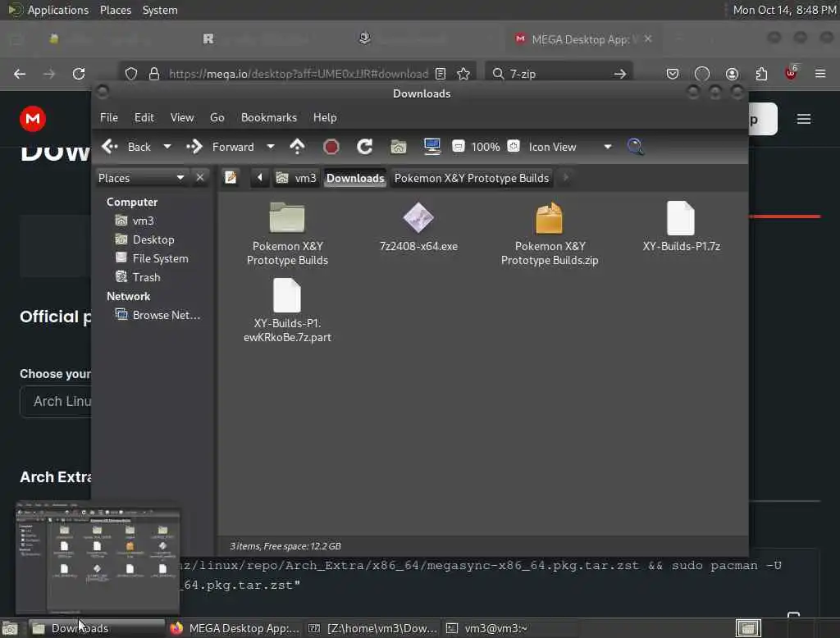
Task: Open the View menu
Action: point(182,117)
